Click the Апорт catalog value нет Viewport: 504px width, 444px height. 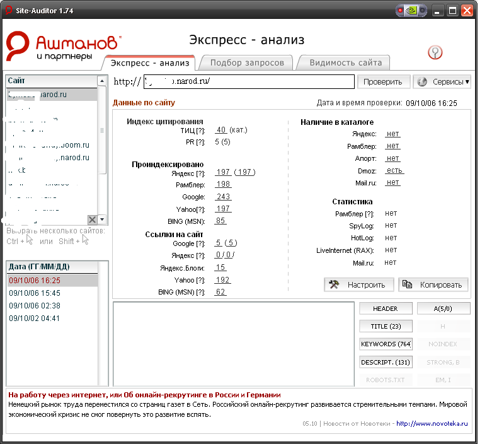tap(392, 158)
